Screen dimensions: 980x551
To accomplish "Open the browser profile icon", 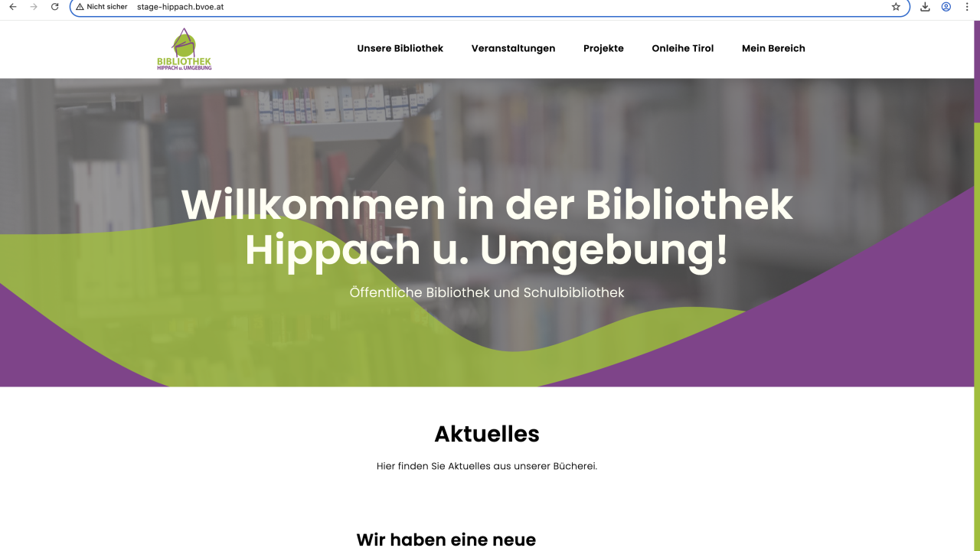I will (x=946, y=7).
